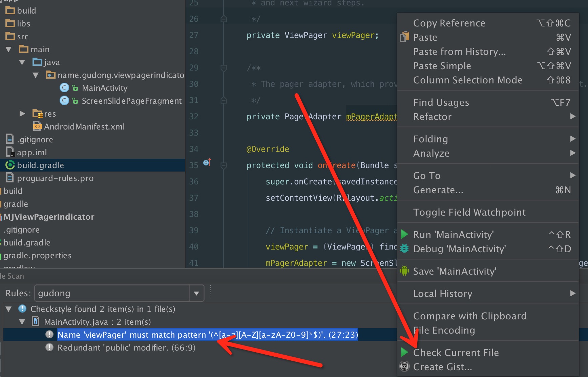Select Find Usages from context menu
Screen dimensions: 588x377
(441, 102)
